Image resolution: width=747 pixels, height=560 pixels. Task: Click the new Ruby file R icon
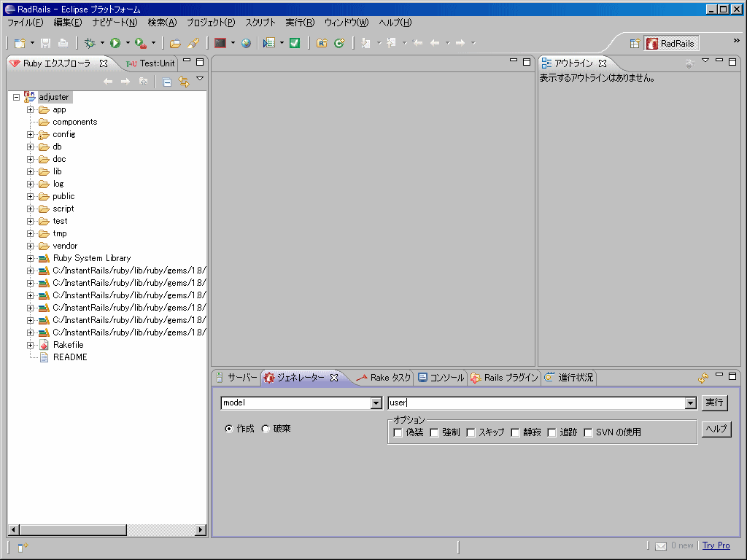point(322,43)
